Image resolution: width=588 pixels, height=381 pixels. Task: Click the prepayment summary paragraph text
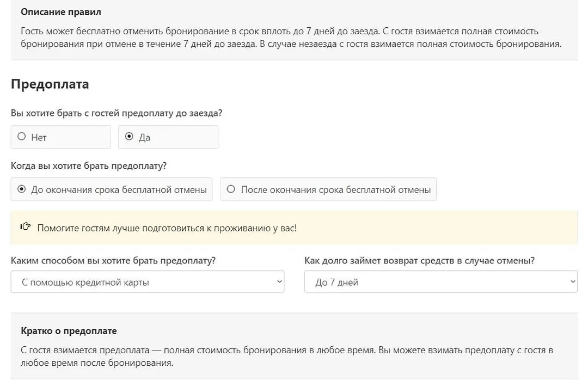(x=287, y=357)
